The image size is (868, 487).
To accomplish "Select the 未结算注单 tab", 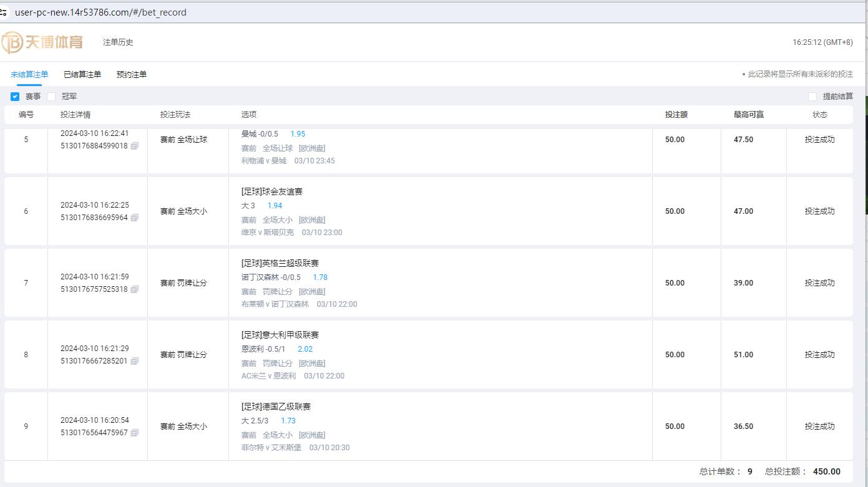I will pyautogui.click(x=29, y=74).
